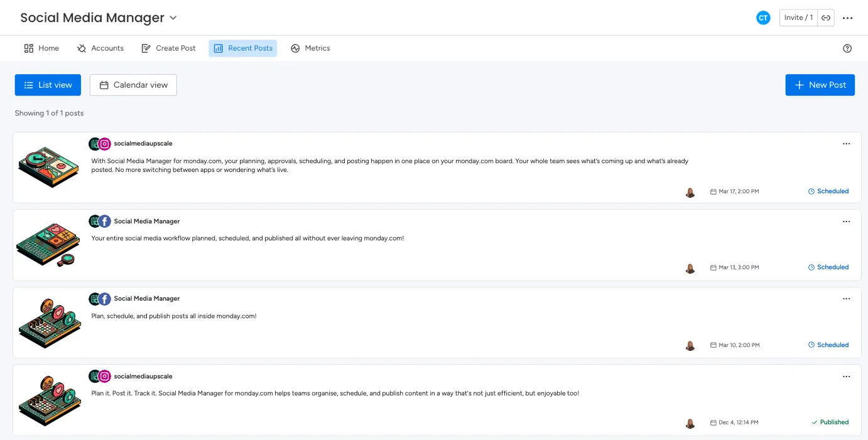This screenshot has width=868, height=440.
Task: Open the Social Media Manager title dropdown
Action: click(x=173, y=18)
